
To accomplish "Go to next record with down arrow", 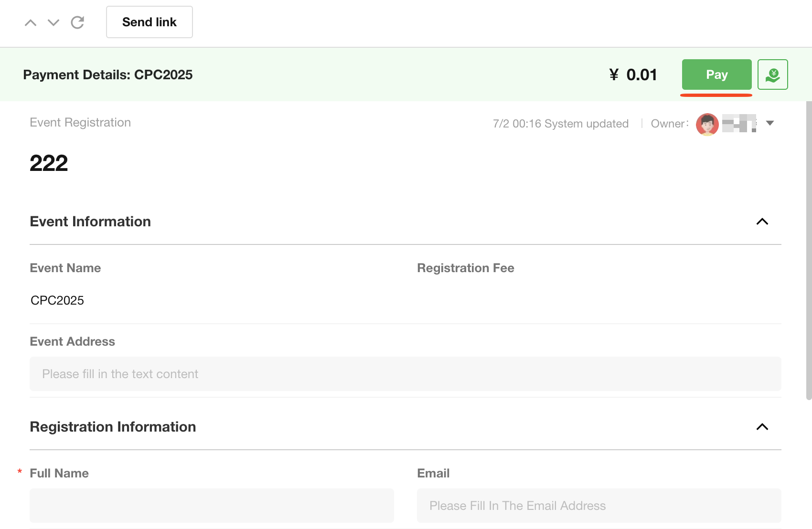I will pyautogui.click(x=53, y=22).
